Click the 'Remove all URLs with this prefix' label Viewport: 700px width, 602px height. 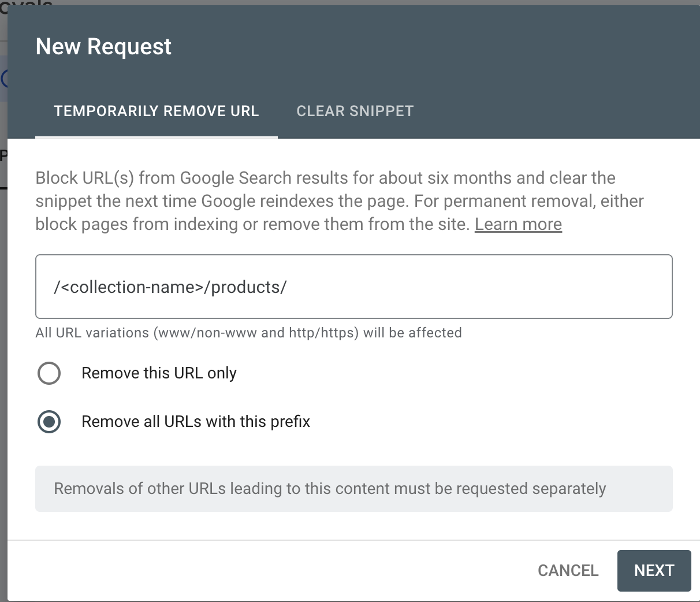[196, 422]
